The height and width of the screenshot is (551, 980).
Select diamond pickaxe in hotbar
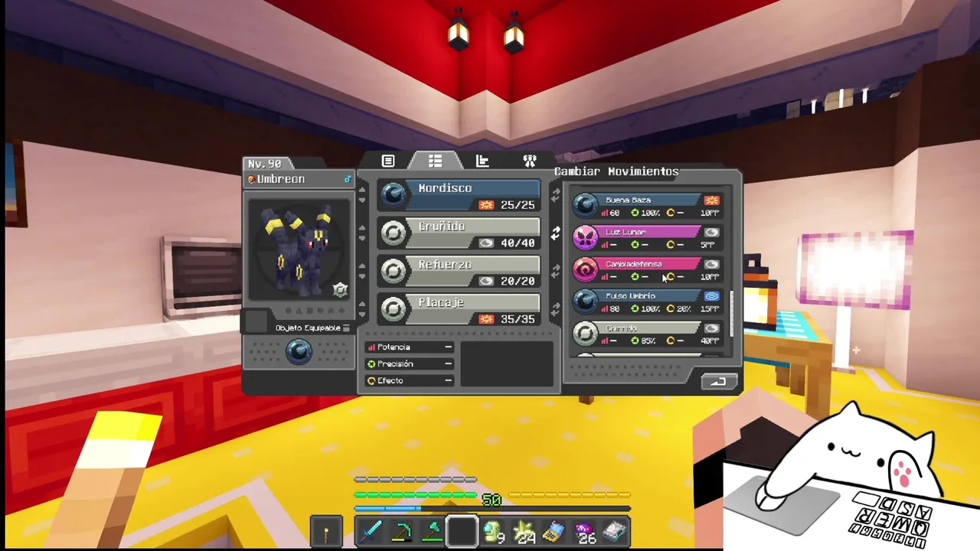click(401, 531)
